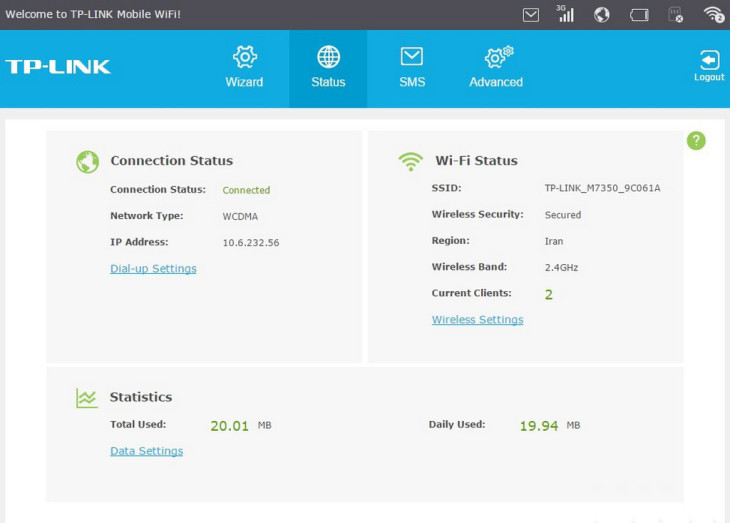The height and width of the screenshot is (523, 730).
Task: Click the TP-LINK logo
Action: point(58,67)
